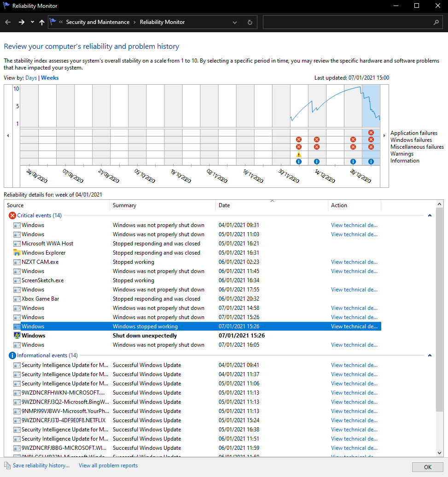Go back with the navigation arrow
This screenshot has width=448, height=477.
(8, 22)
